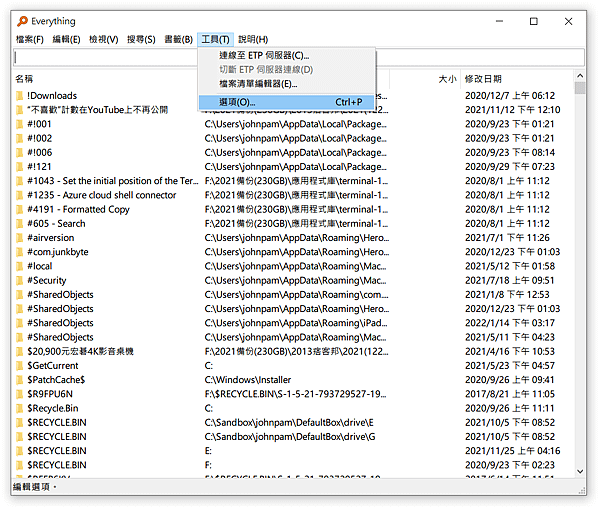The width and height of the screenshot is (600, 508).
Task: Click the folder icon for #com.junkbyte
Action: (20, 252)
